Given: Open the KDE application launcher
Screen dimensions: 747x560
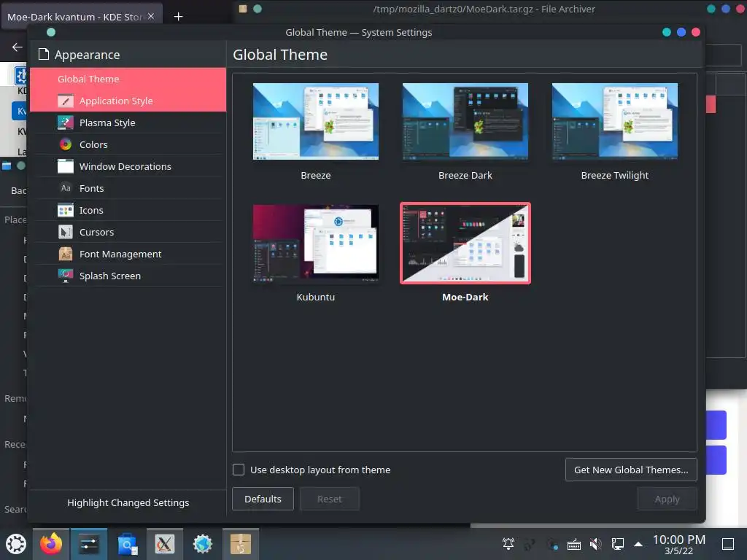Looking at the screenshot, I should [x=16, y=544].
